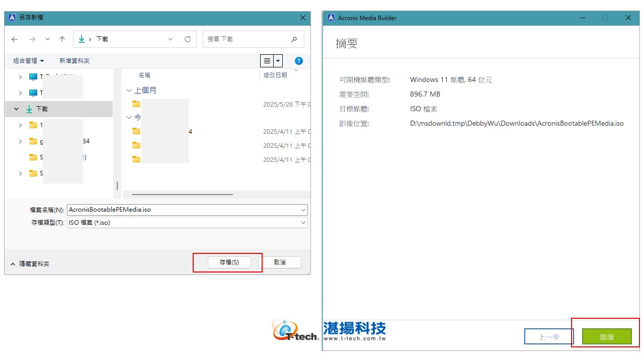Expand the address bar history dropdown
Viewport: 644px width, 362px height.
tap(171, 39)
